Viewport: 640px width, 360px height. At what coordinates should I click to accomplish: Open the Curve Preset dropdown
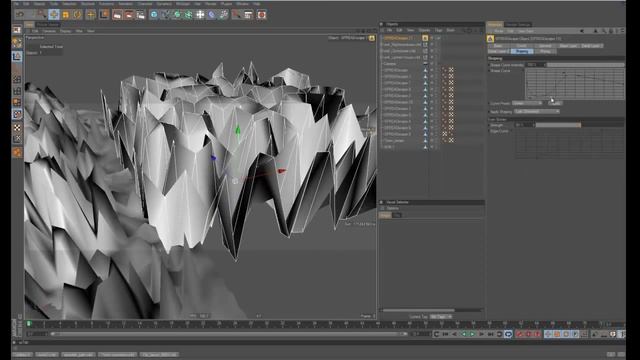tap(527, 103)
